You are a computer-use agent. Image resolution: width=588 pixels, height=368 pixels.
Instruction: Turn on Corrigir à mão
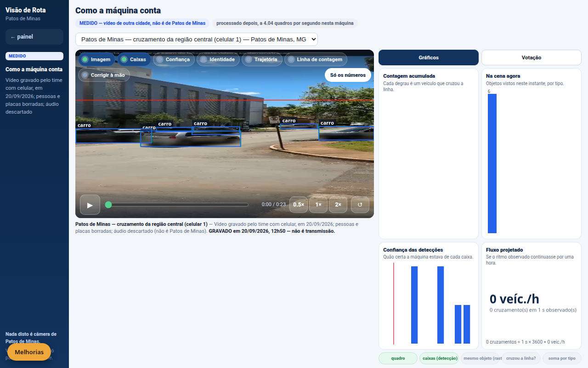[x=104, y=75]
